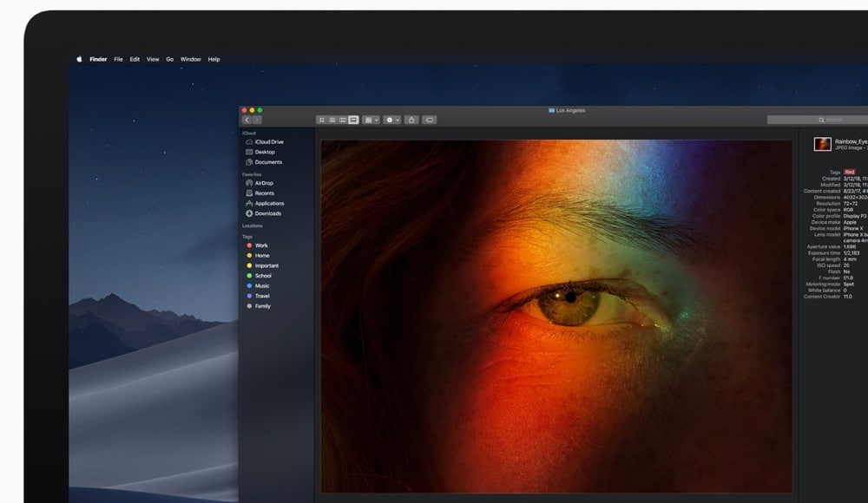The width and height of the screenshot is (868, 503).
Task: Open the File menu
Action: (x=118, y=59)
